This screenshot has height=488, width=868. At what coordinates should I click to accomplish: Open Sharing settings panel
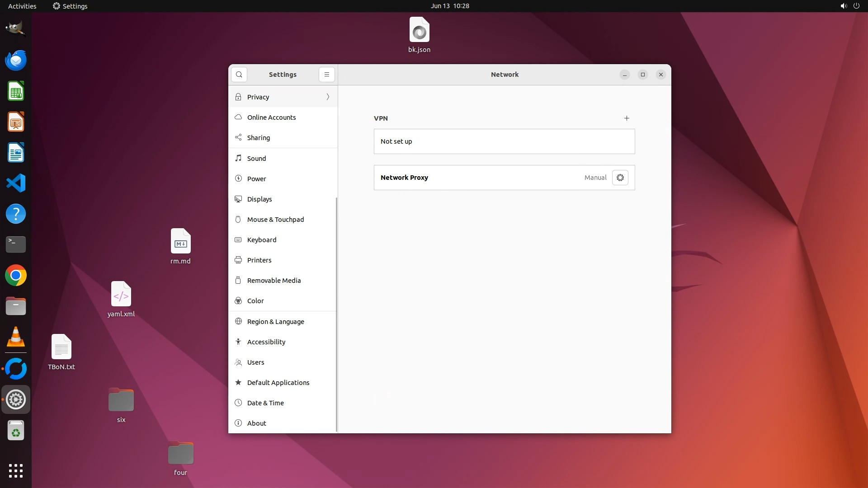pos(259,138)
